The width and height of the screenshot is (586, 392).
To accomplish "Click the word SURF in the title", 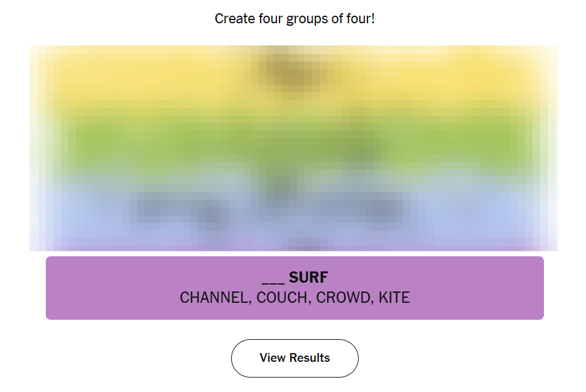I will [308, 278].
